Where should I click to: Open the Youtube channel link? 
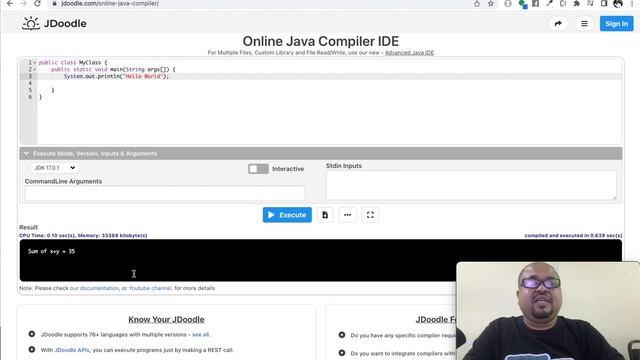click(x=150, y=288)
